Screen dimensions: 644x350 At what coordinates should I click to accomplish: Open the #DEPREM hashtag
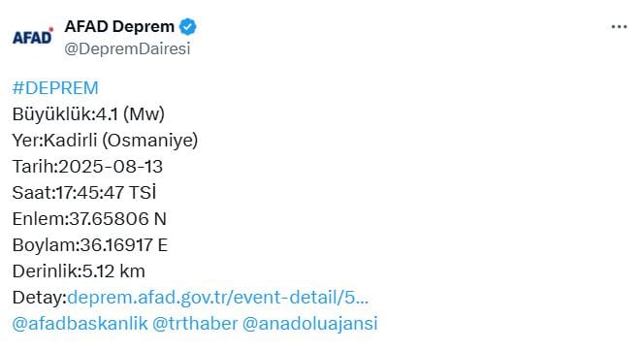pos(55,88)
